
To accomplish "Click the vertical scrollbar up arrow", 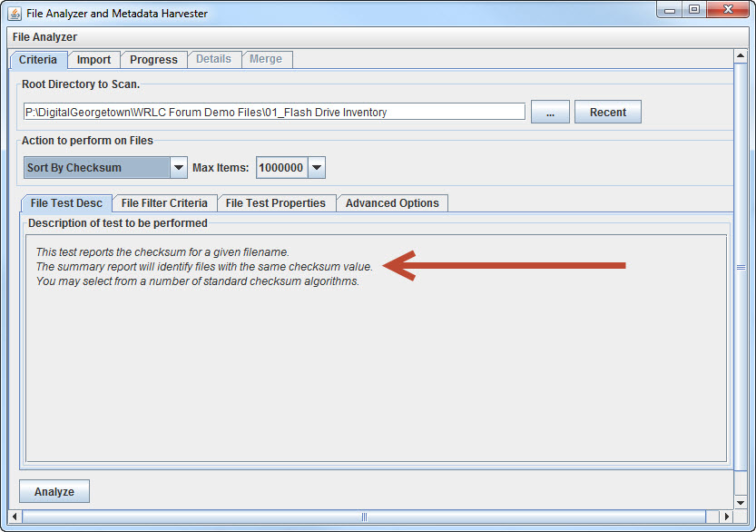I will [741, 55].
